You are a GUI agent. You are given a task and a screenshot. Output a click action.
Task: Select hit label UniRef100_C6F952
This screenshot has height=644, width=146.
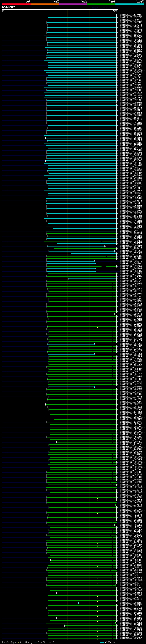point(131,344)
